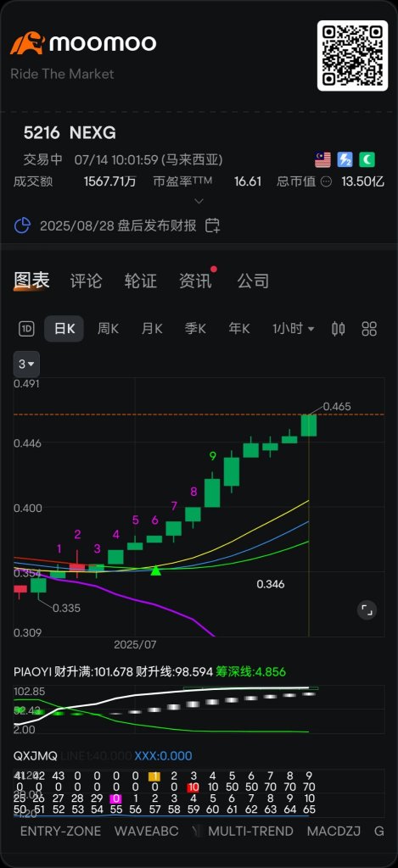Screen dimensions: 398x868
Task: Select 周K timeframe
Action: coord(108,329)
